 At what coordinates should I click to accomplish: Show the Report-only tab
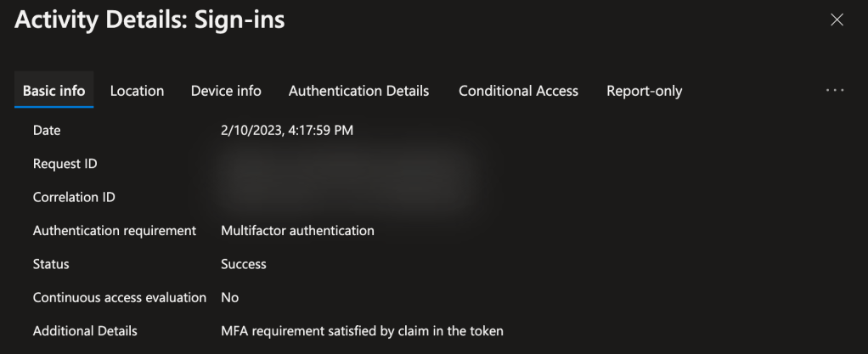click(x=644, y=91)
